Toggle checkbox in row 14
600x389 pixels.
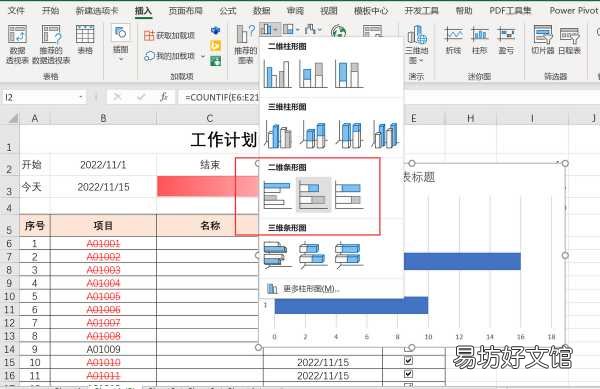[408, 348]
